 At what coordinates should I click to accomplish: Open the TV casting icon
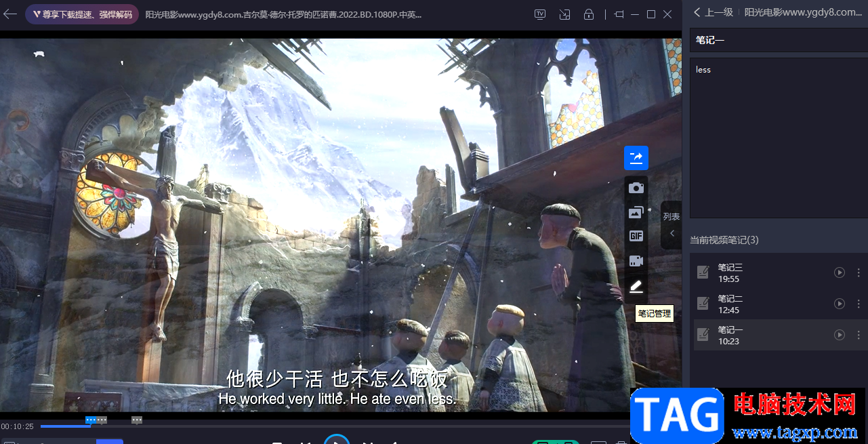pyautogui.click(x=540, y=14)
